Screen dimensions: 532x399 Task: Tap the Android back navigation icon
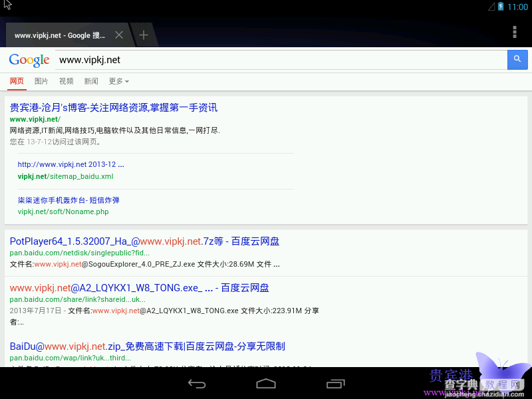(x=197, y=384)
